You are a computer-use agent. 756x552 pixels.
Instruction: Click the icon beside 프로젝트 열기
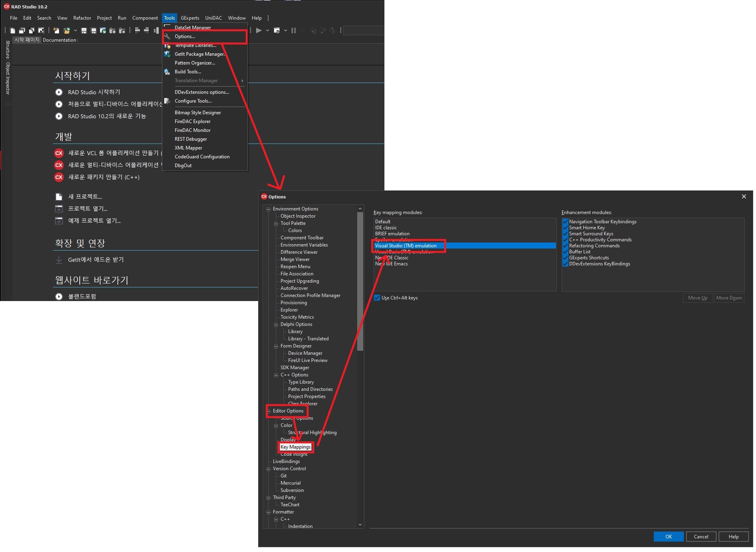pos(59,209)
